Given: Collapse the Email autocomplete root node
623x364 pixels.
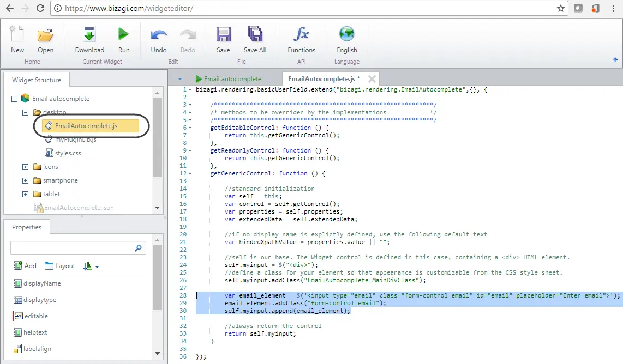Looking at the screenshot, I should click(14, 99).
